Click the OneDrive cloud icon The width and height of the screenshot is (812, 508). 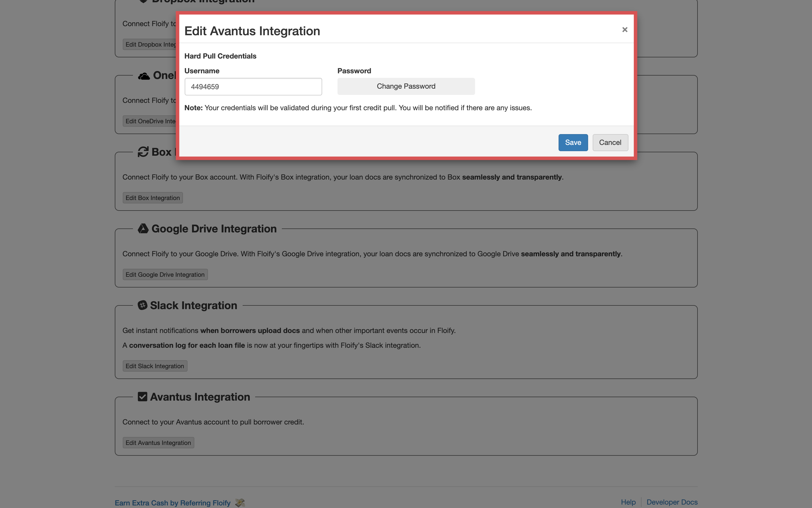coord(144,76)
